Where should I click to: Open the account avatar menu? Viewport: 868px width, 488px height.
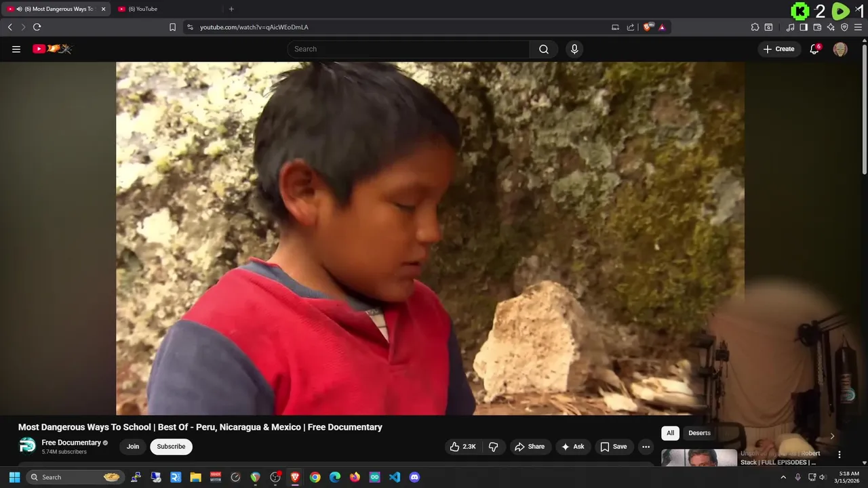tap(840, 49)
